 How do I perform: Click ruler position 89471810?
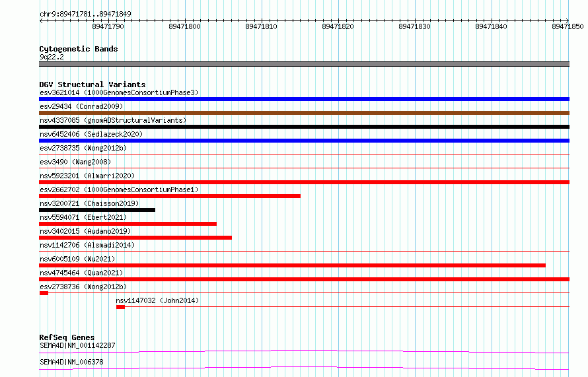[262, 26]
